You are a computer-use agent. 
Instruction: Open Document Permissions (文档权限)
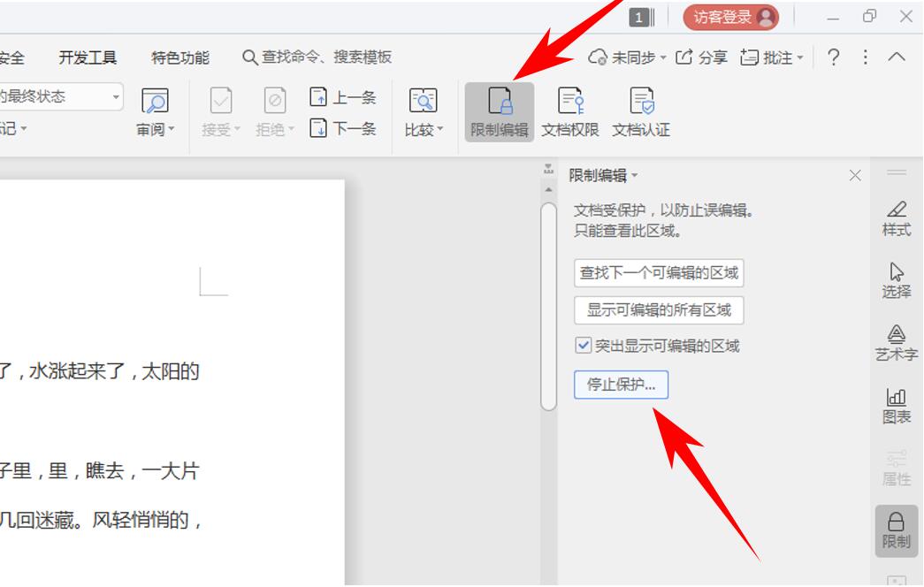[569, 112]
